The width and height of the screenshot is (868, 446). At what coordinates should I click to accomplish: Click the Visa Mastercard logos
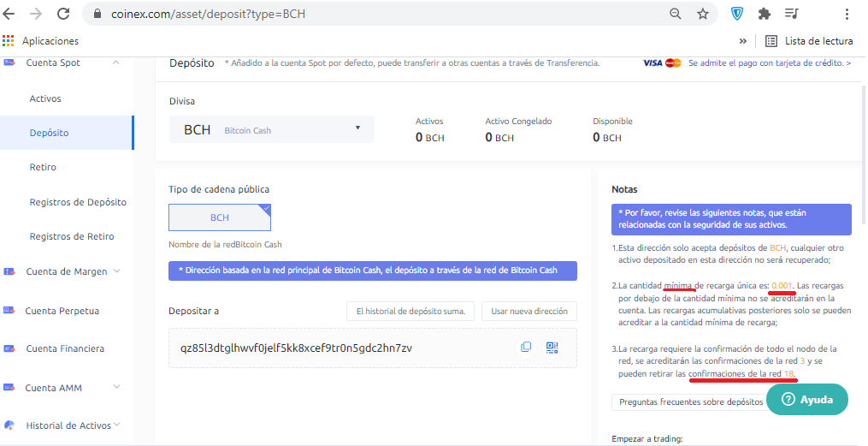[x=662, y=63]
